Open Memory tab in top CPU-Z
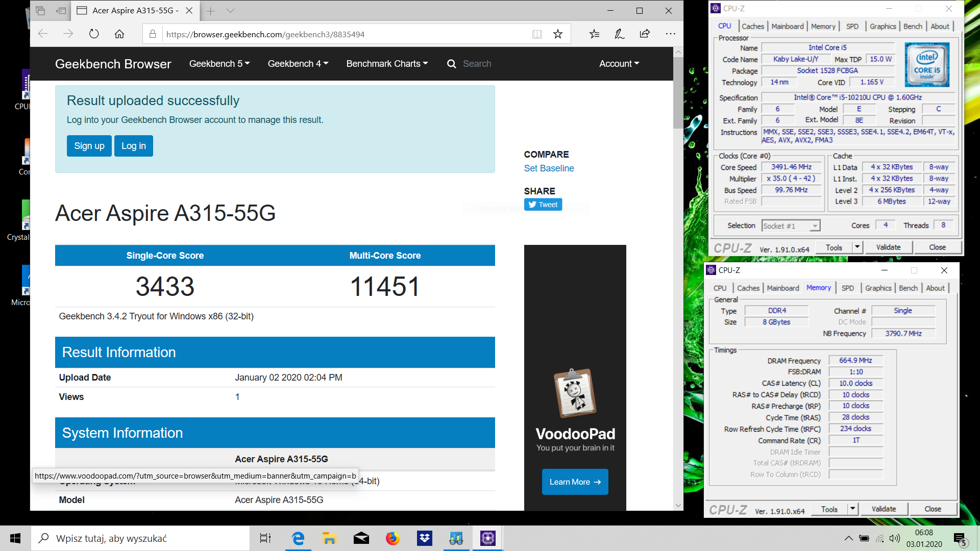Screen dimensions: 980x551 pos(823,27)
